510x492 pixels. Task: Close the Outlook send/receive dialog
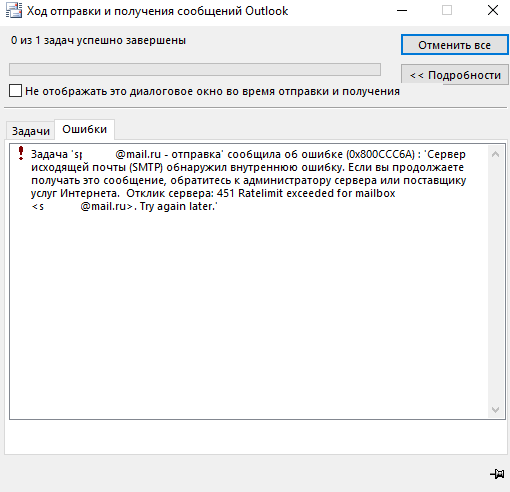pyautogui.click(x=493, y=11)
